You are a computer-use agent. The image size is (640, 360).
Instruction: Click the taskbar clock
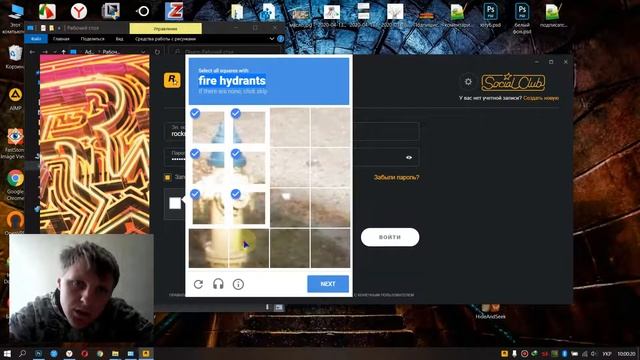(x=626, y=353)
